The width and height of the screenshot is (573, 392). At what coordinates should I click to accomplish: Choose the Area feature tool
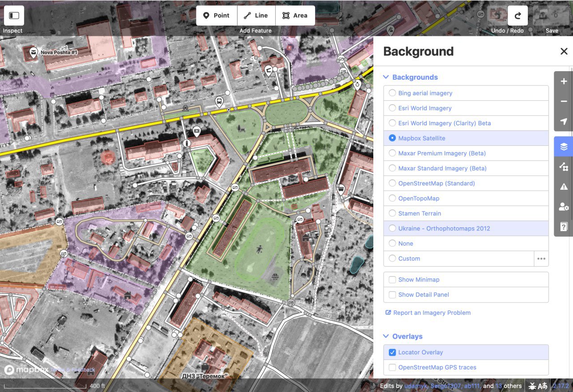click(295, 15)
